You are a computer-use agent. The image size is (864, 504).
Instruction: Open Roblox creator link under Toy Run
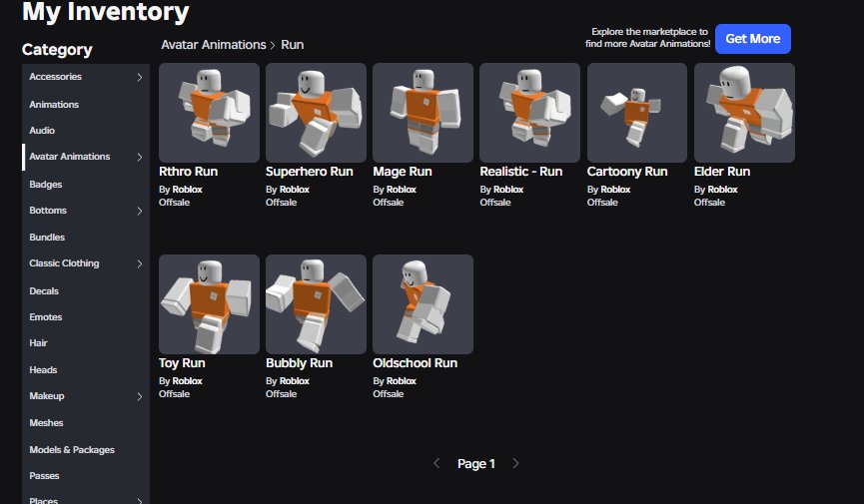(x=188, y=380)
